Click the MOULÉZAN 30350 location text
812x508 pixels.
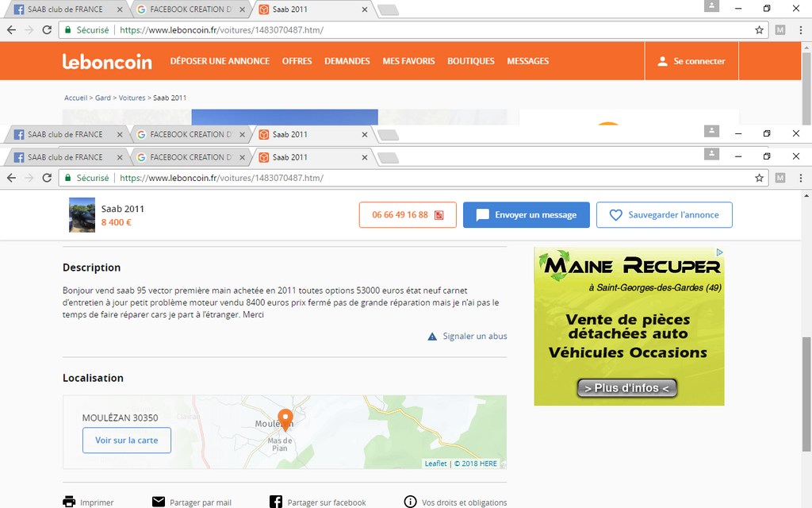[121, 418]
